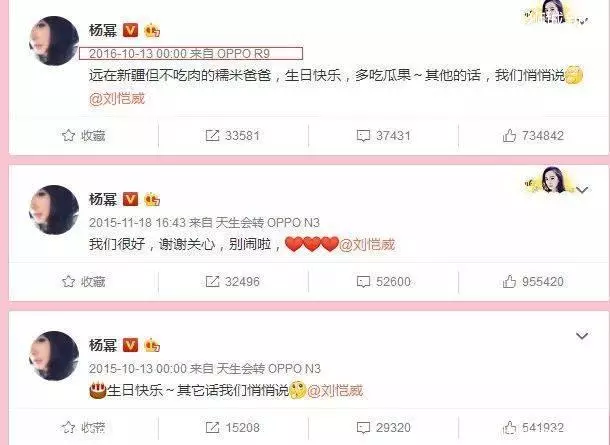Repost the post with 32496 shares

coord(233,281)
